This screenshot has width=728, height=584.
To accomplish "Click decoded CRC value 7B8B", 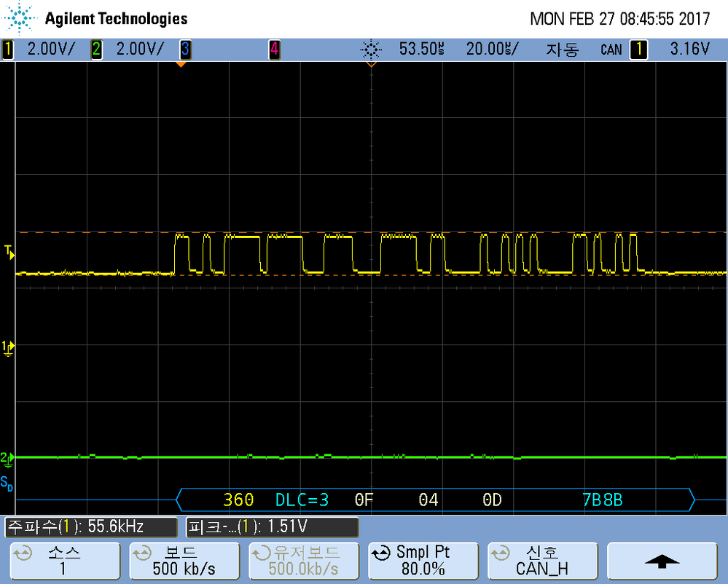I will coord(602,500).
